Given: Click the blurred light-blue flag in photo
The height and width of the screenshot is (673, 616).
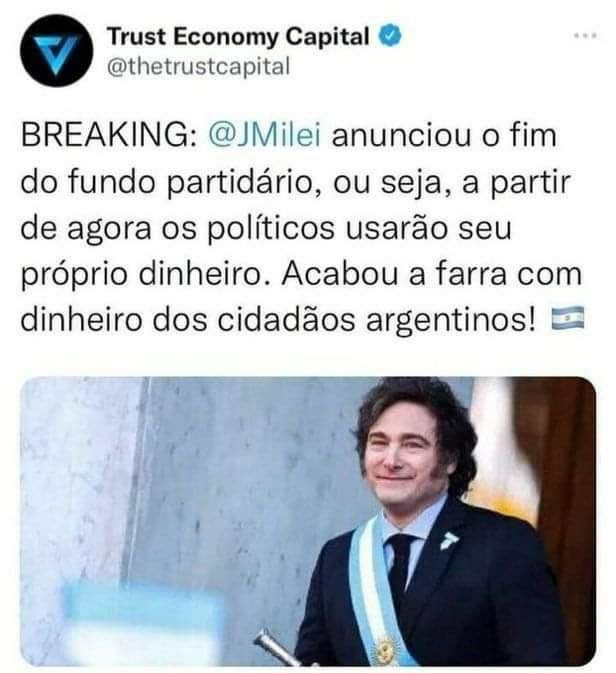Looking at the screenshot, I should click(142, 622).
